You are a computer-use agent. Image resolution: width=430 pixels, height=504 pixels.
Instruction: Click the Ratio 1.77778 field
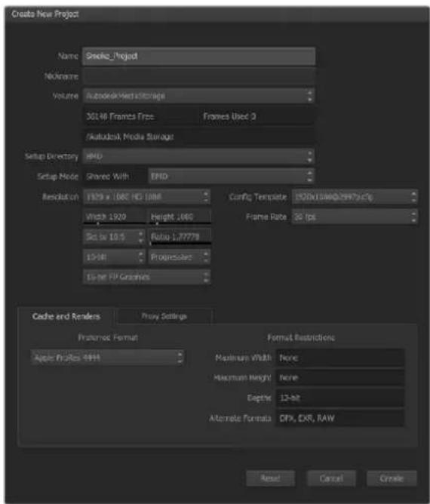180,237
